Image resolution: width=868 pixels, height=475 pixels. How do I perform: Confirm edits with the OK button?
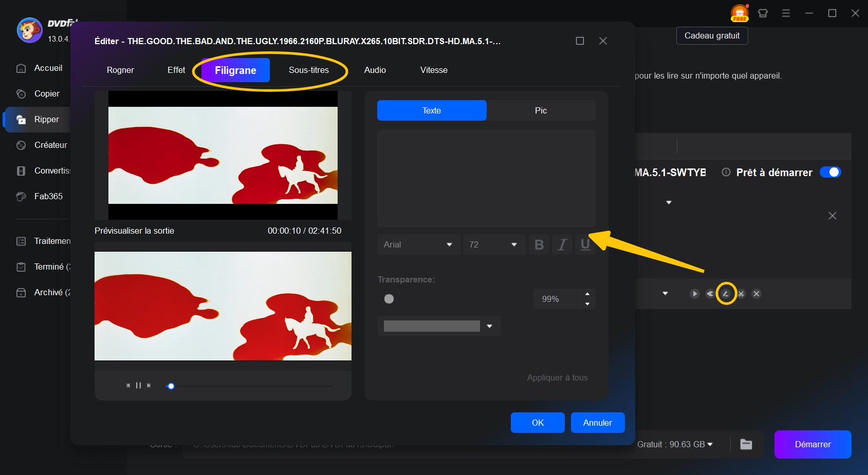tap(538, 423)
